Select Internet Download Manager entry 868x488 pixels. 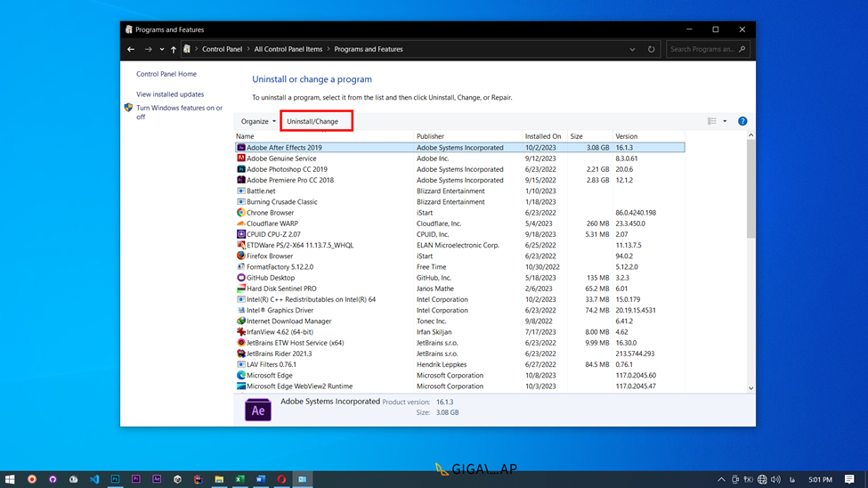pyautogui.click(x=289, y=321)
